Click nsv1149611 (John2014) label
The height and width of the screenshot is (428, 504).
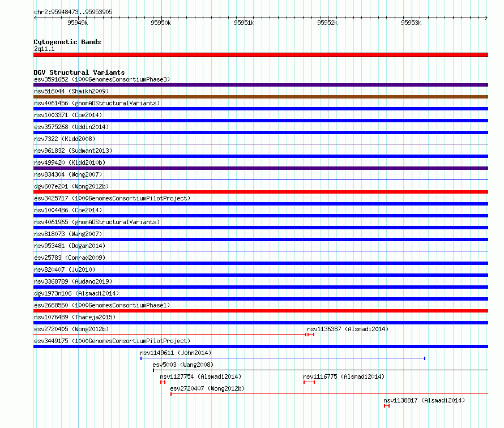(176, 353)
